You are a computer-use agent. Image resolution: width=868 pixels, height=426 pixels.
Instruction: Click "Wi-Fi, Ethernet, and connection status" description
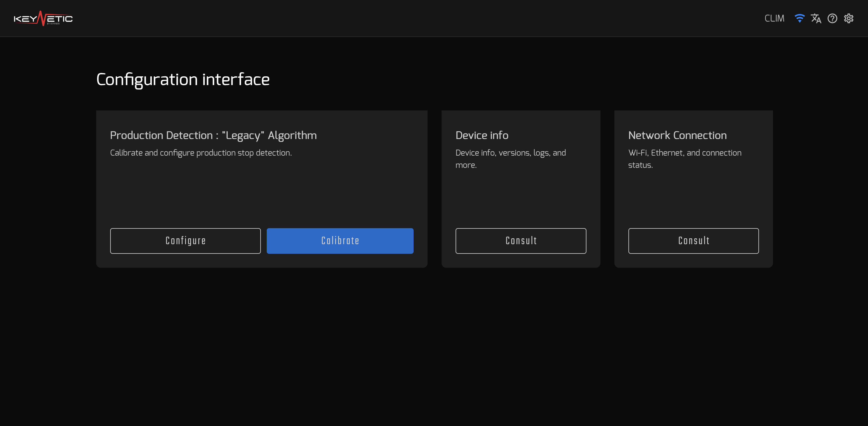685,159
